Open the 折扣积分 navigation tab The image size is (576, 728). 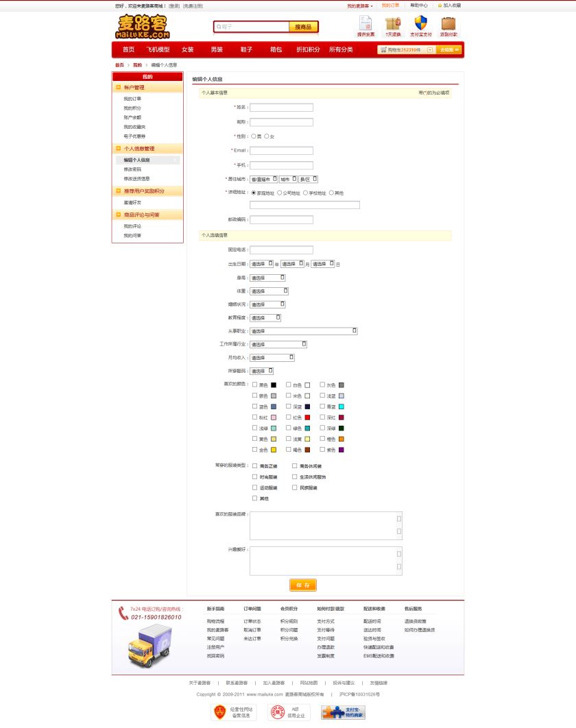[x=309, y=49]
